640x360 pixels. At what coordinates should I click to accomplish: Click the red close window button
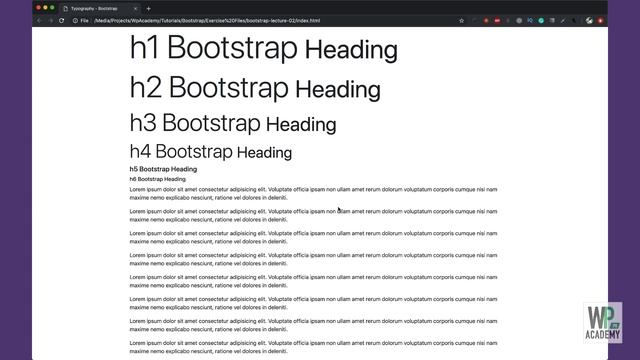point(38,8)
